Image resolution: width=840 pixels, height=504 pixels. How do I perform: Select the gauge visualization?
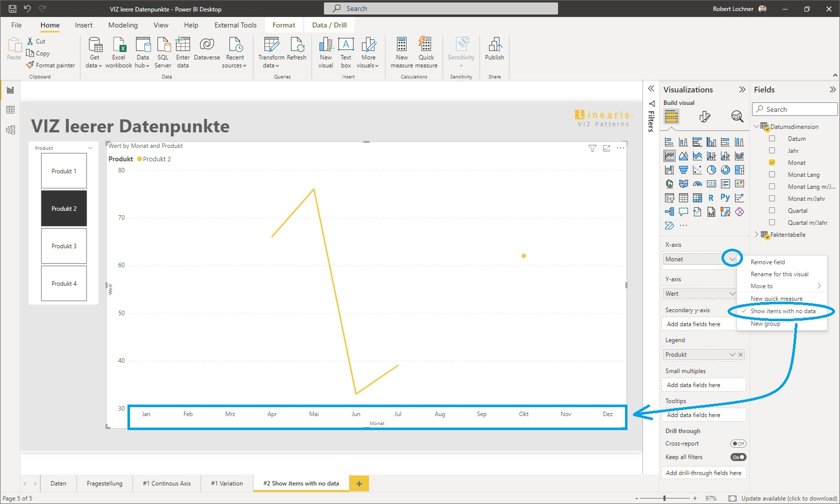[x=697, y=184]
